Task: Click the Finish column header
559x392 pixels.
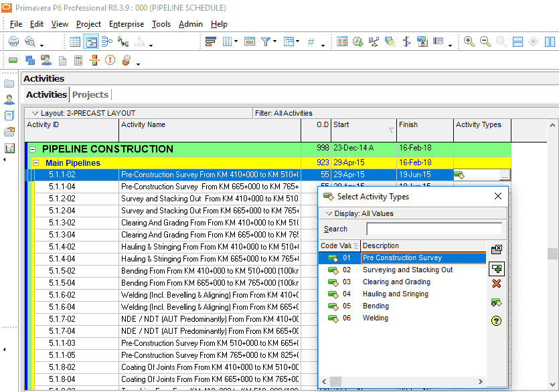Action: (x=425, y=130)
